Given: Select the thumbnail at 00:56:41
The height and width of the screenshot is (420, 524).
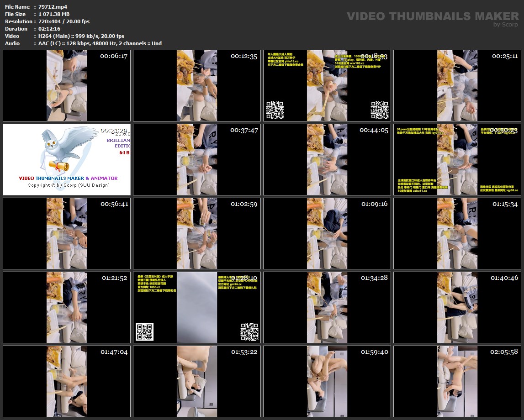Looking at the screenshot, I should (x=67, y=233).
